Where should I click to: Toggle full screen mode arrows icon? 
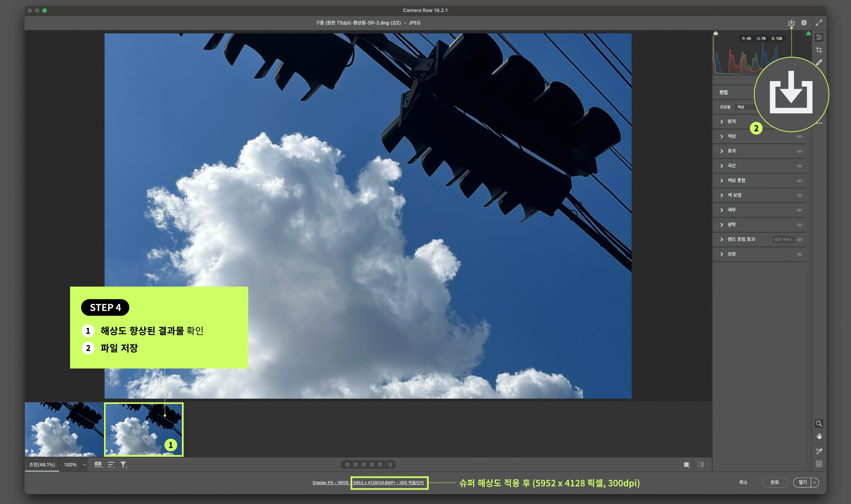819,23
